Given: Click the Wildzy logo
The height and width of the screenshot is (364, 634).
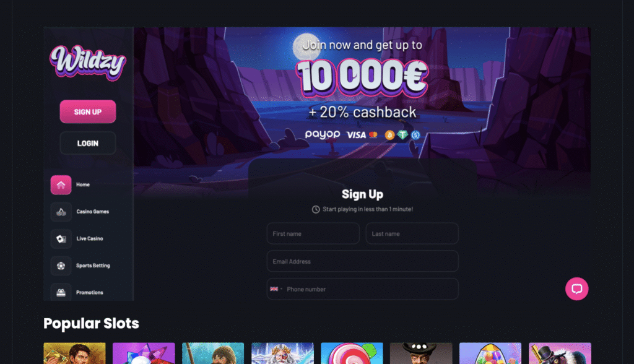Looking at the screenshot, I should click(x=88, y=63).
